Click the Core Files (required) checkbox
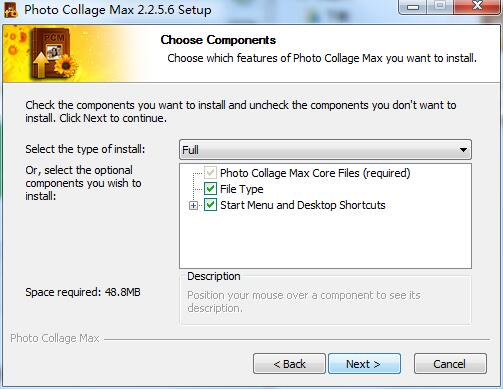 (x=210, y=173)
